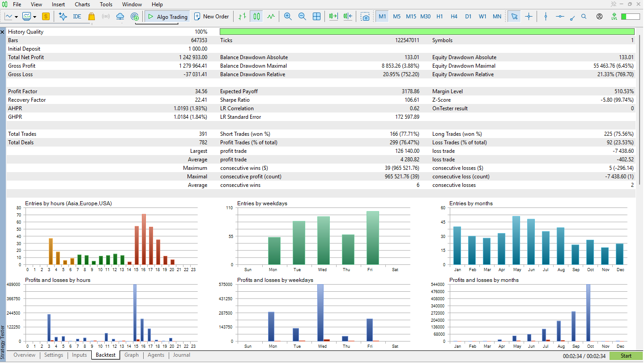This screenshot has height=363, width=644.
Task: Switch to the H4 timeframe
Action: pos(454,17)
